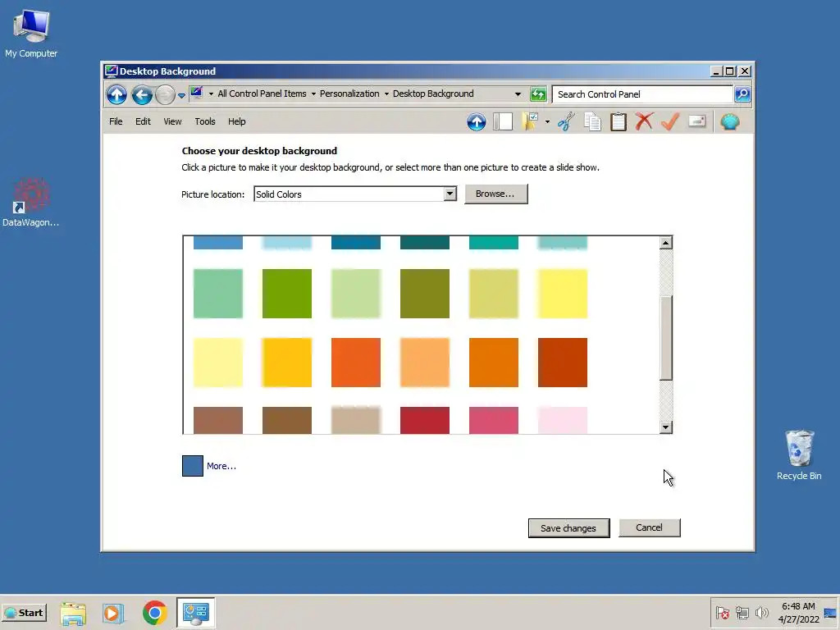The image size is (840, 630).
Task: Click the folder options toolbar icon
Action: point(531,121)
